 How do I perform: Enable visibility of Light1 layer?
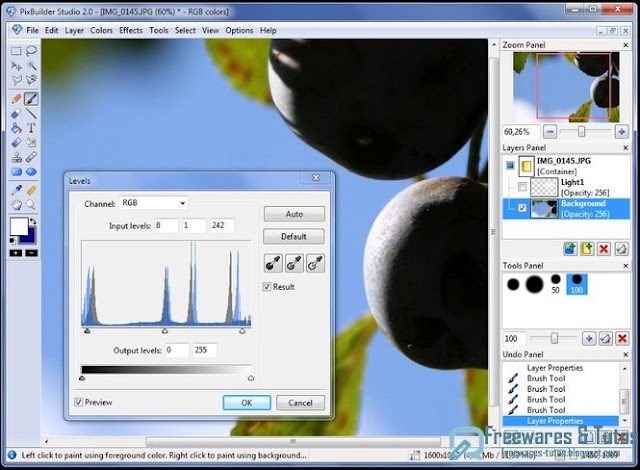pos(522,187)
